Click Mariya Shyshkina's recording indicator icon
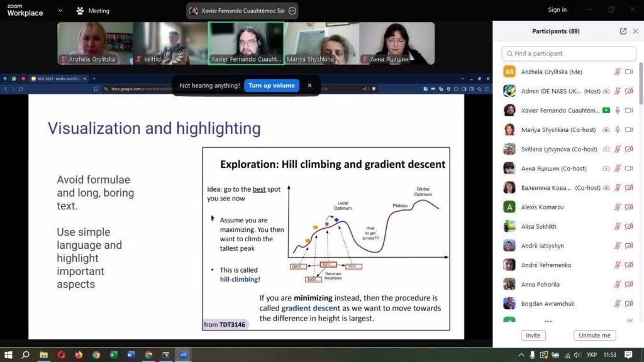 point(606,130)
